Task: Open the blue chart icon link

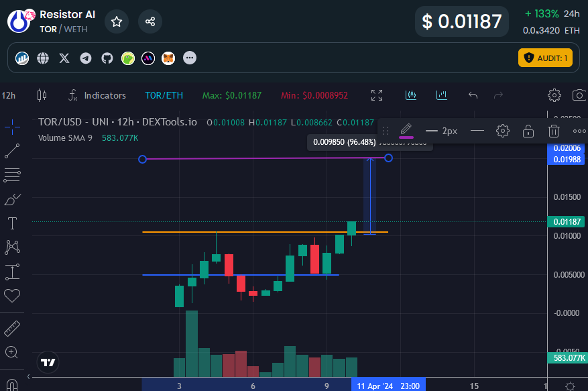Action: coord(22,58)
